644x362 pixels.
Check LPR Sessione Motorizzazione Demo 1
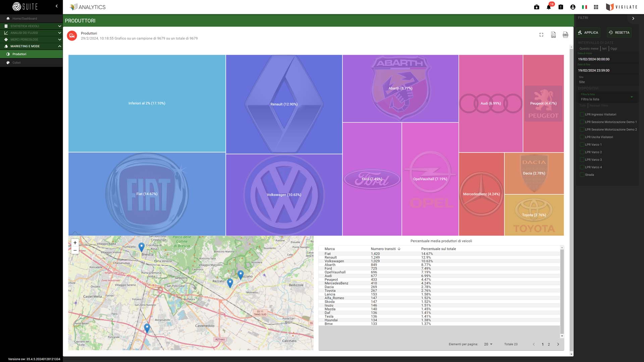[x=582, y=122]
